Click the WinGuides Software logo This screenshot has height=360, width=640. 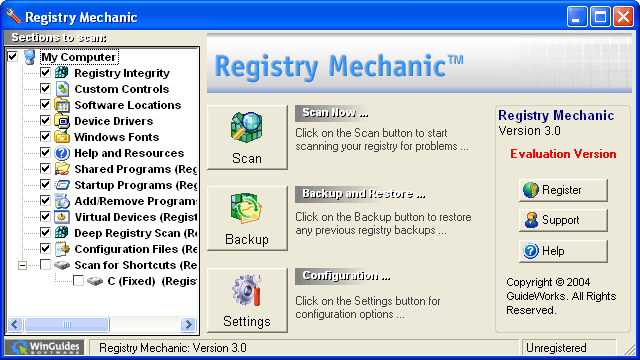(45, 347)
